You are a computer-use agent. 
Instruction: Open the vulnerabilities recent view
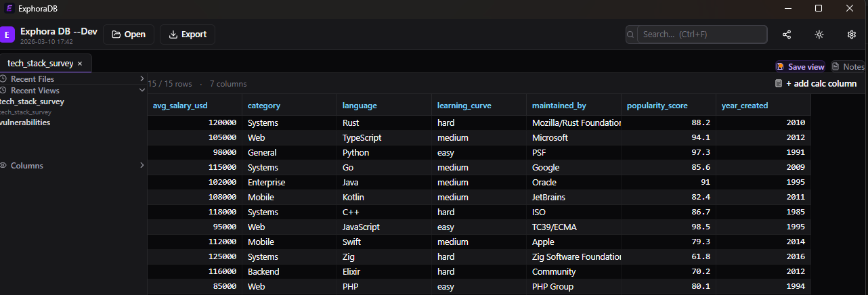coord(25,122)
